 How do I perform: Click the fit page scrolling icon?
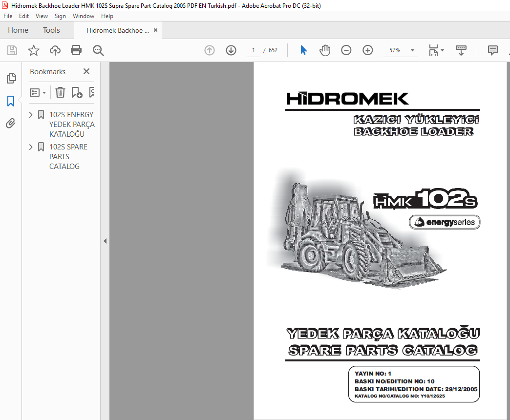(433, 50)
